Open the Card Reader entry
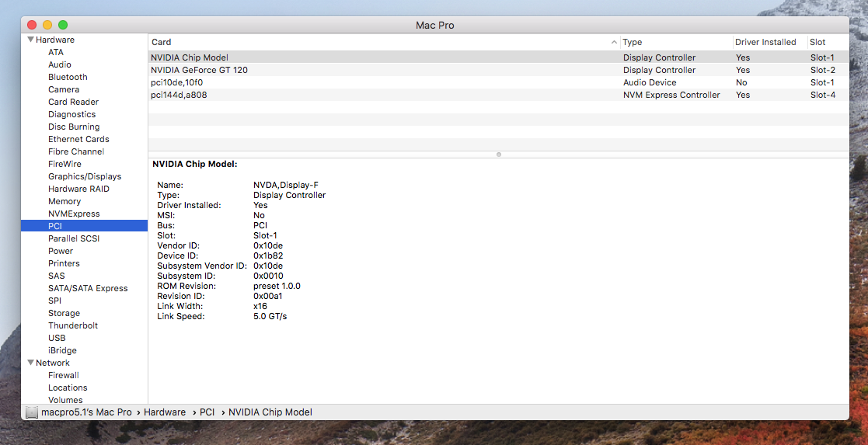 [73, 102]
